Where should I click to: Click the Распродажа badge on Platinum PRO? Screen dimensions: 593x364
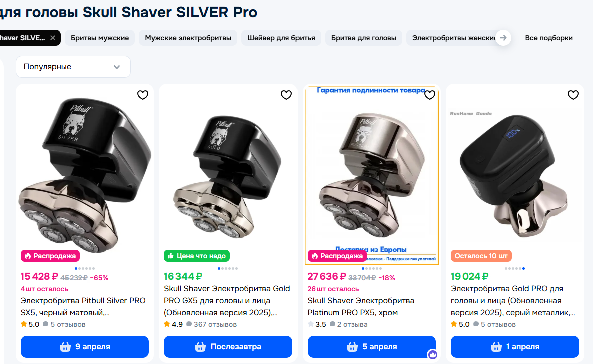tap(337, 256)
